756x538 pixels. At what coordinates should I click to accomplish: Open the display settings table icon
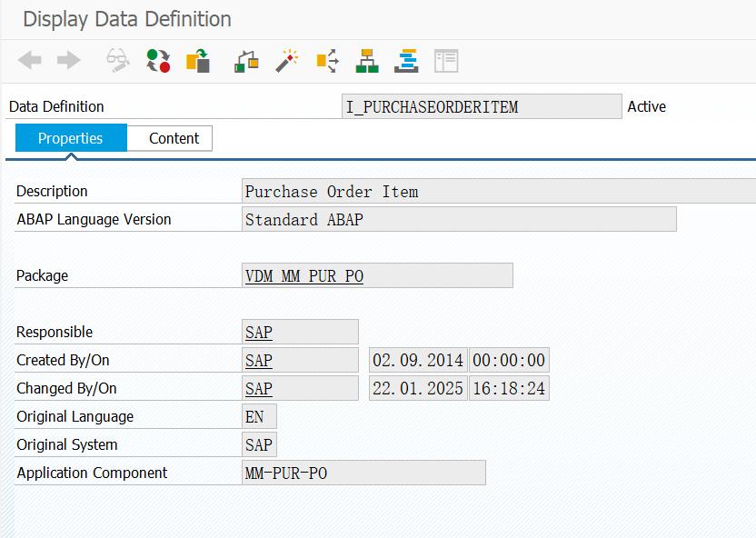[444, 61]
